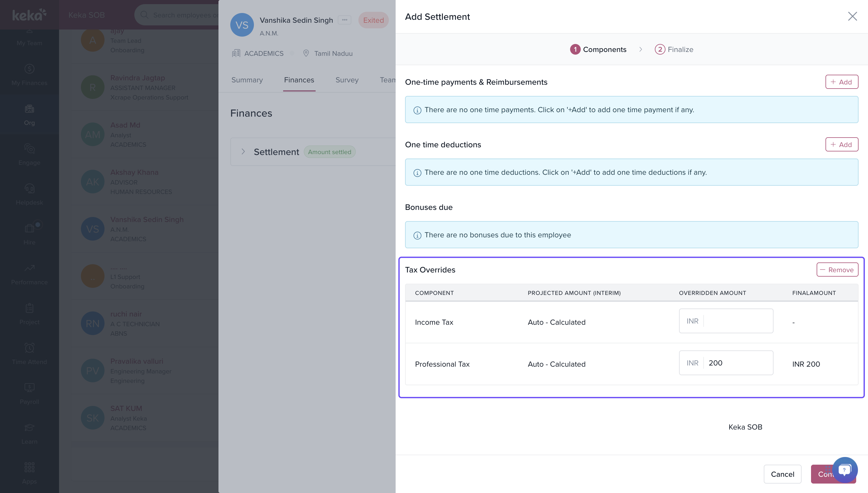This screenshot has width=868, height=493.
Task: Go to the Finalize step
Action: pos(674,49)
